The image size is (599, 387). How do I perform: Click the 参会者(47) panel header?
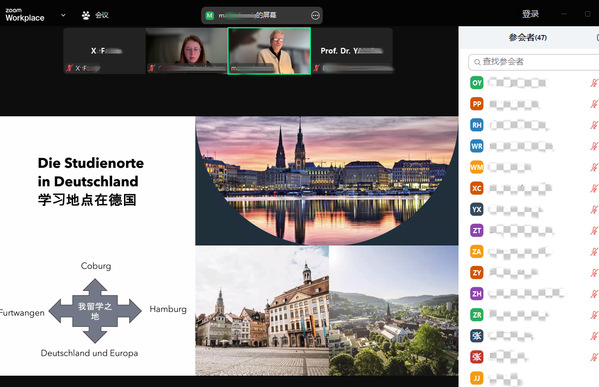point(527,37)
